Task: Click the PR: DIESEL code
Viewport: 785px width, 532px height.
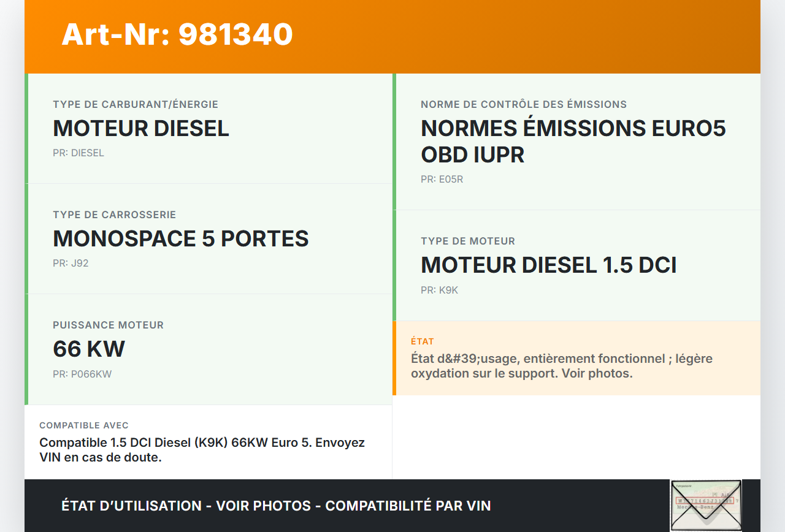Action: pyautogui.click(x=78, y=153)
